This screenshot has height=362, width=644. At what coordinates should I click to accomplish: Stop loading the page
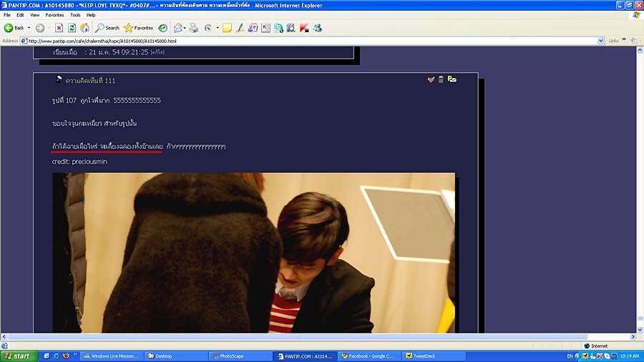click(59, 28)
